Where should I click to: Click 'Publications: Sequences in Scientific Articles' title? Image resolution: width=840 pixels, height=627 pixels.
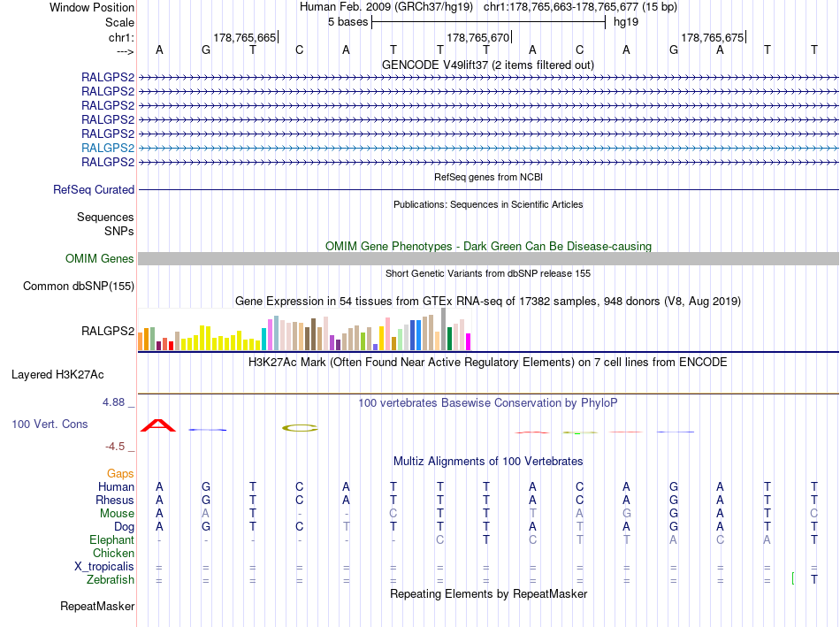point(488,204)
